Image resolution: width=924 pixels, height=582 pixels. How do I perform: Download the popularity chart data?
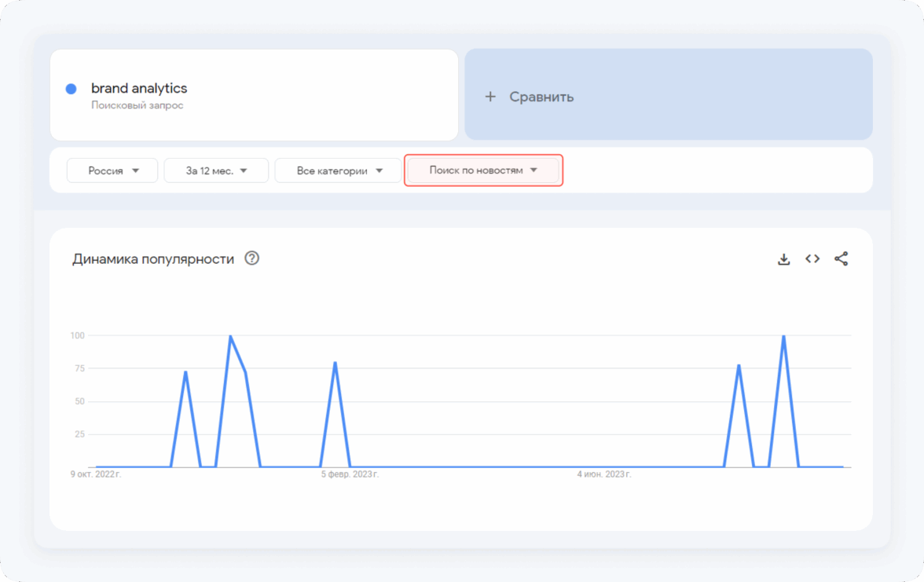(x=783, y=259)
